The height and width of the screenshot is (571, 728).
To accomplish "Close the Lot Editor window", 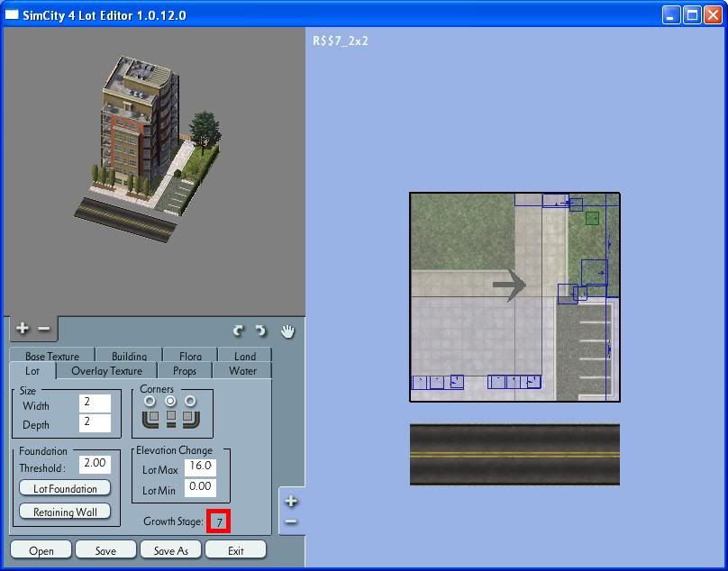I will [x=713, y=14].
